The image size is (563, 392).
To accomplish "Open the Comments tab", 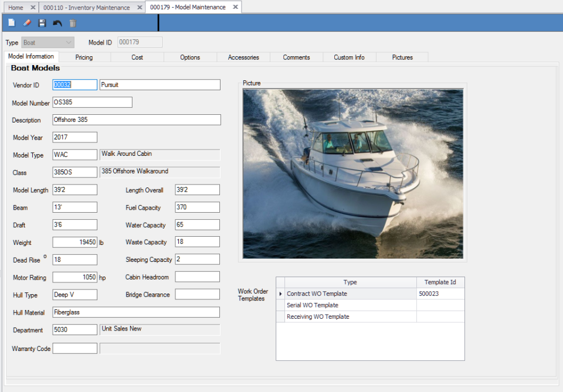I will coord(297,57).
